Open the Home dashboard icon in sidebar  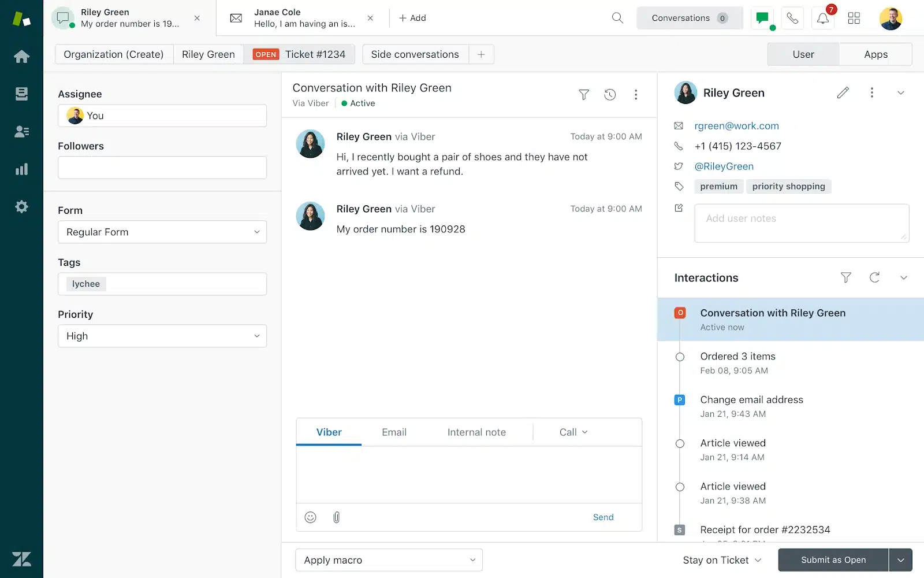pyautogui.click(x=21, y=56)
